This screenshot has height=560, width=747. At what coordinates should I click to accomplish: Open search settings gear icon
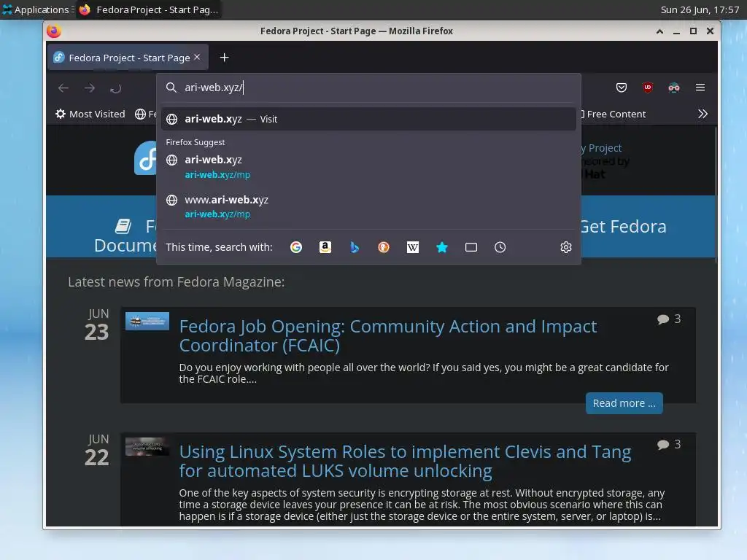pos(566,247)
